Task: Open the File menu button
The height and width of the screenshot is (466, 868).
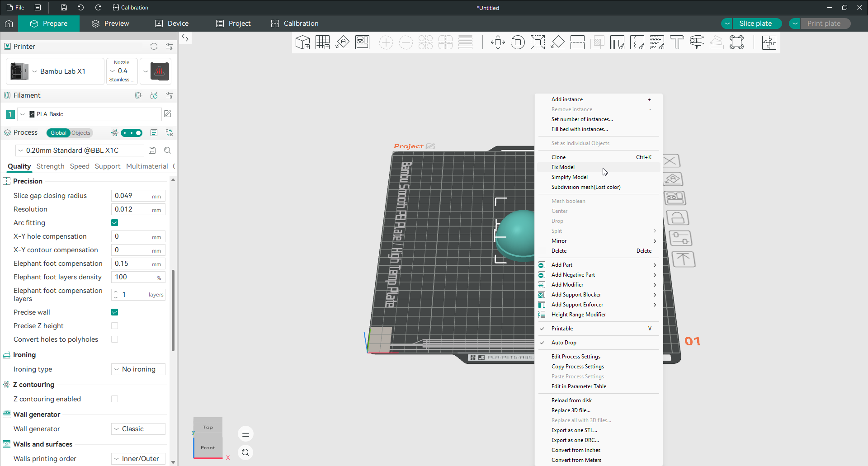Action: pos(16,8)
